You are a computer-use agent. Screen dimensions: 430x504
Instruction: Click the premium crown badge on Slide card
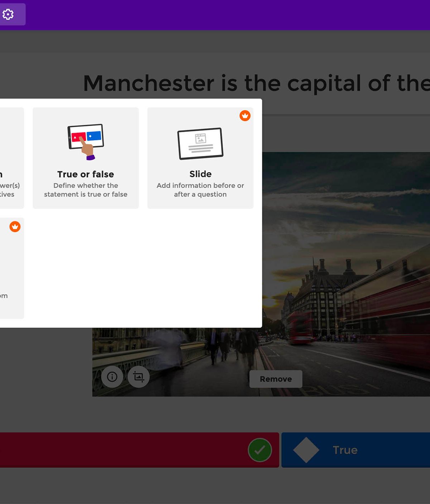[x=245, y=116]
